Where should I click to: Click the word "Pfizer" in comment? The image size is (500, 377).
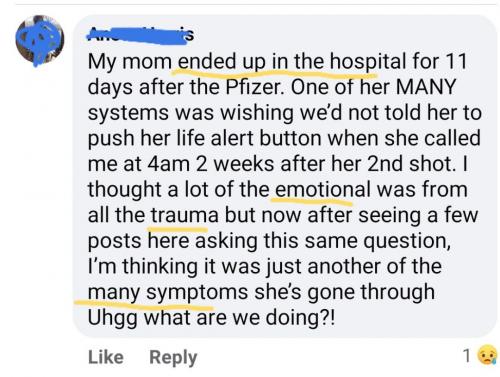(x=253, y=87)
